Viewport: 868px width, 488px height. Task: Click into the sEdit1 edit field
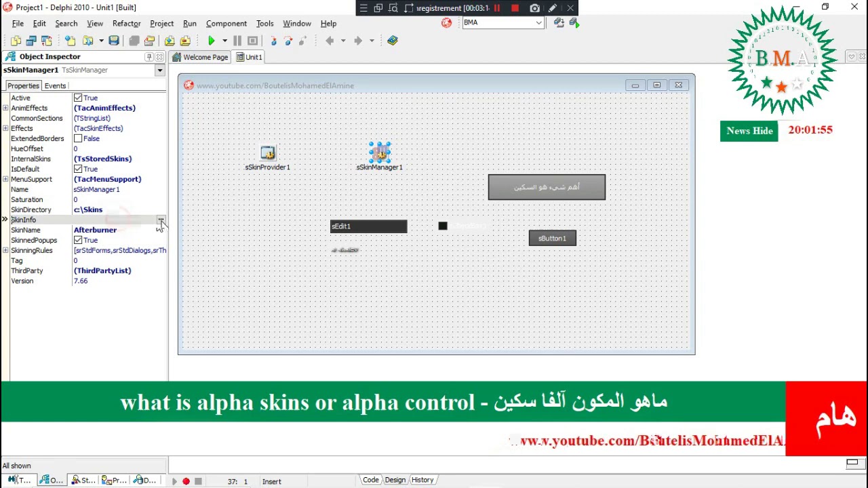pos(369,226)
